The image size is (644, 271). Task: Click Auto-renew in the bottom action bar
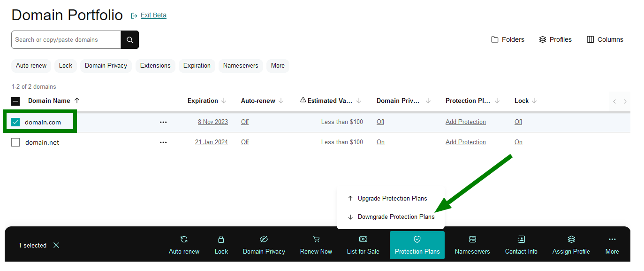pos(184,245)
